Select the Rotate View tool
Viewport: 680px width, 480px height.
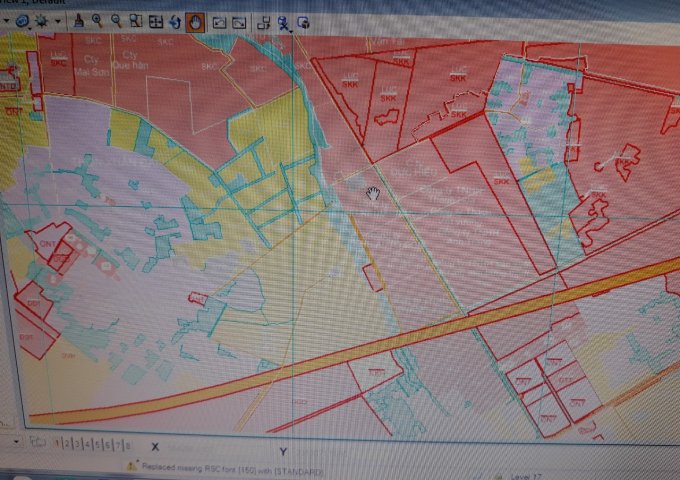[174, 20]
